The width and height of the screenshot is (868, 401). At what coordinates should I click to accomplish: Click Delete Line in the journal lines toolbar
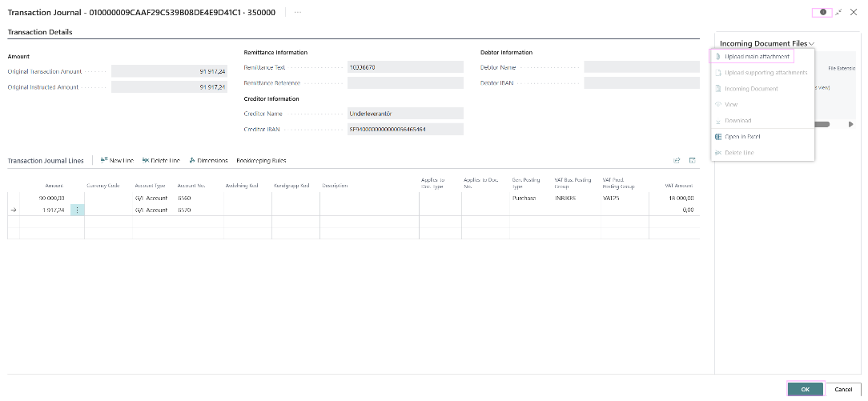[161, 160]
